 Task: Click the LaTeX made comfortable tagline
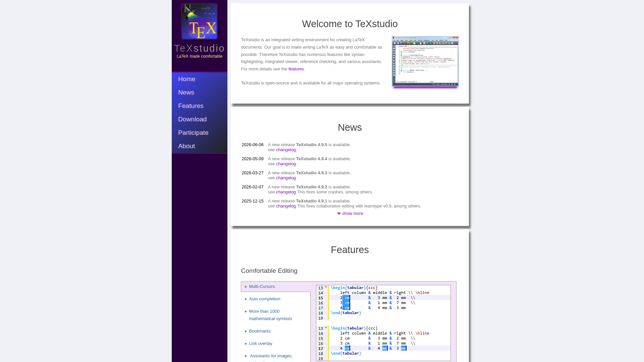[200, 56]
